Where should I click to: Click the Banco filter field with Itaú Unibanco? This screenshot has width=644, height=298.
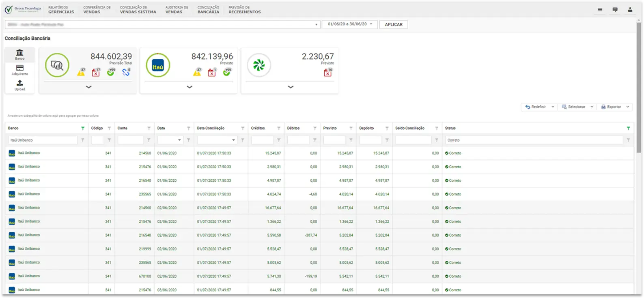pos(43,140)
